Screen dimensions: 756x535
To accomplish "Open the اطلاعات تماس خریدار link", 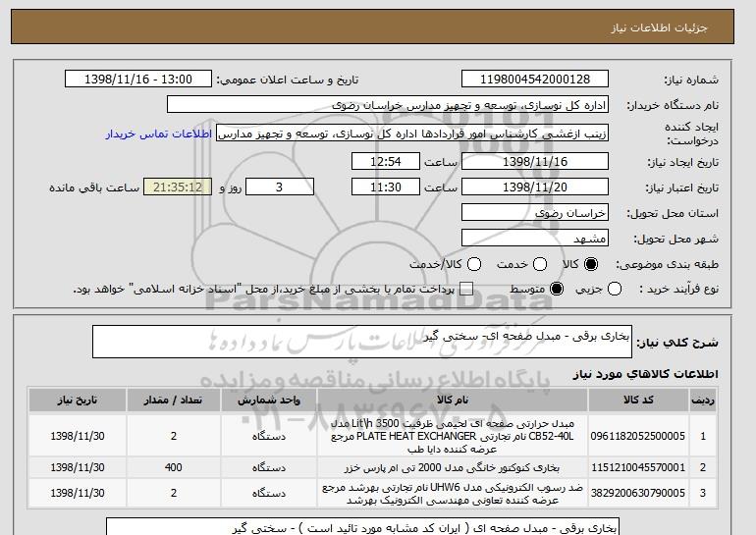I will (159, 134).
